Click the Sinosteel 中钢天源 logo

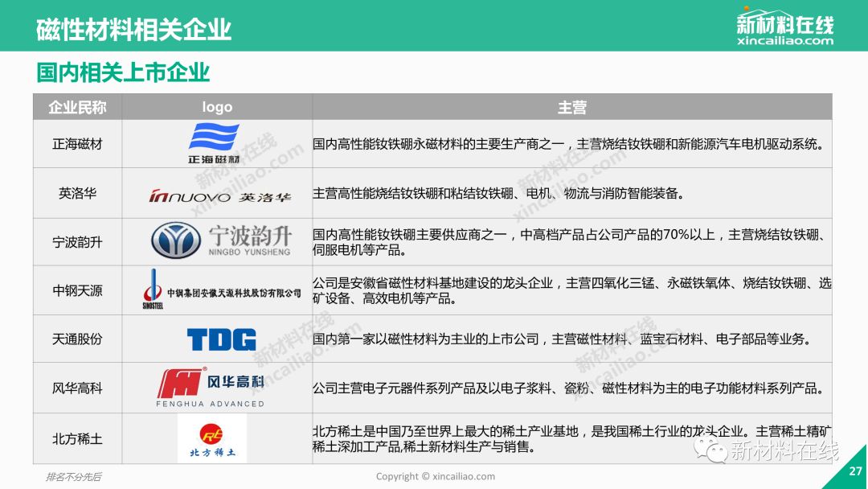[222, 290]
